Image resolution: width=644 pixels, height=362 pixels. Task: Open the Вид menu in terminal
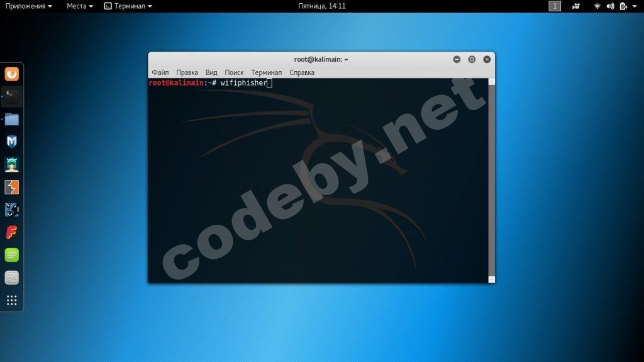point(211,72)
